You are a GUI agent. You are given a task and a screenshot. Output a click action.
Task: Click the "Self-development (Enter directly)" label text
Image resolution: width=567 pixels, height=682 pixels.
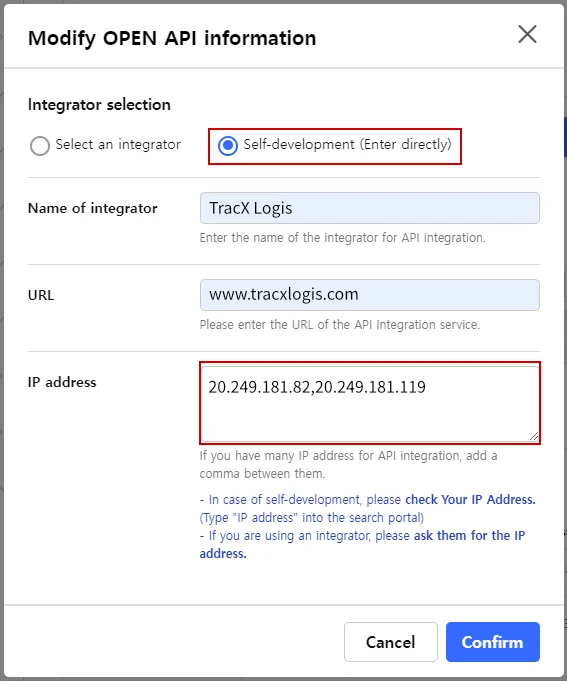tap(347, 144)
